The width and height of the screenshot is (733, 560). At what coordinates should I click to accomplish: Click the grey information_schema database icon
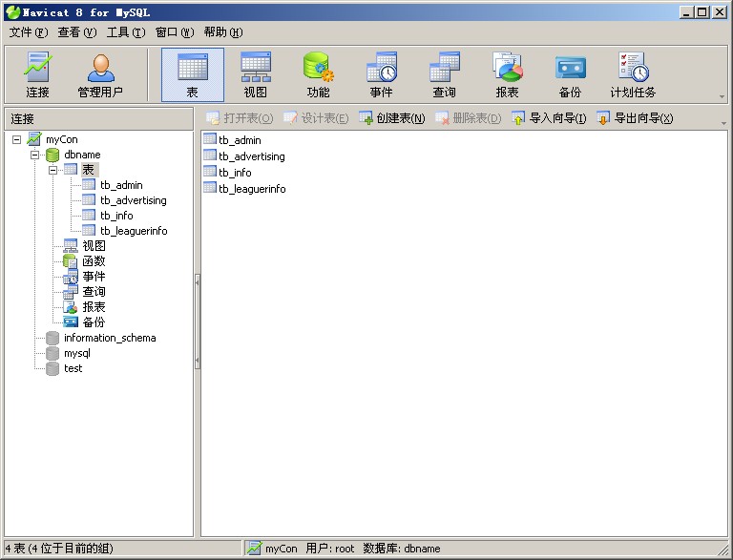pyautogui.click(x=52, y=338)
